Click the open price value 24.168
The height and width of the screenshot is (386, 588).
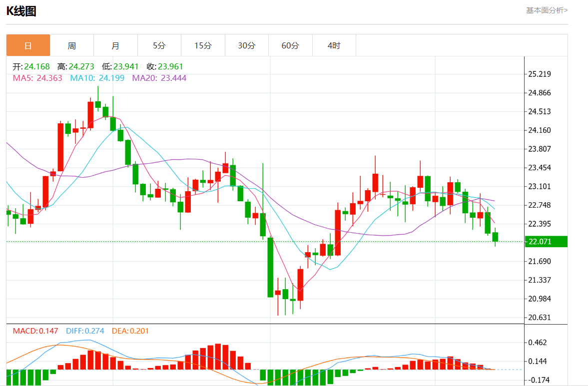(37, 66)
